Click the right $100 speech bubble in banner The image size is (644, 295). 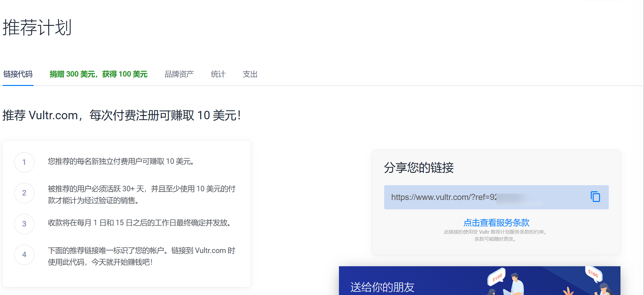tap(593, 273)
